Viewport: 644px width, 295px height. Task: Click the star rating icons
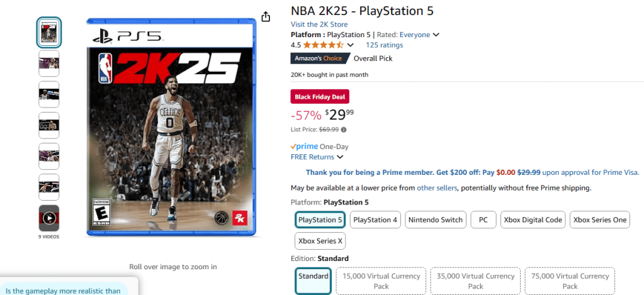pyautogui.click(x=323, y=45)
